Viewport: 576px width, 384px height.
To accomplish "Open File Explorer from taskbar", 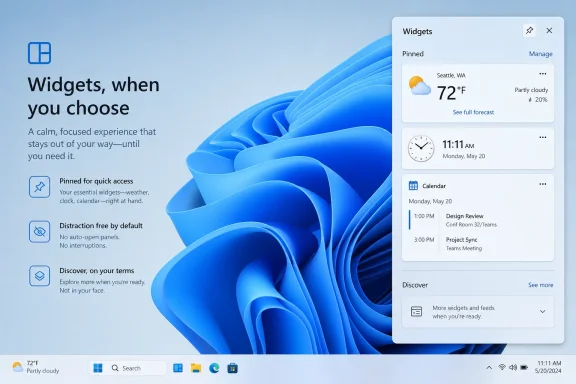I will click(x=196, y=368).
